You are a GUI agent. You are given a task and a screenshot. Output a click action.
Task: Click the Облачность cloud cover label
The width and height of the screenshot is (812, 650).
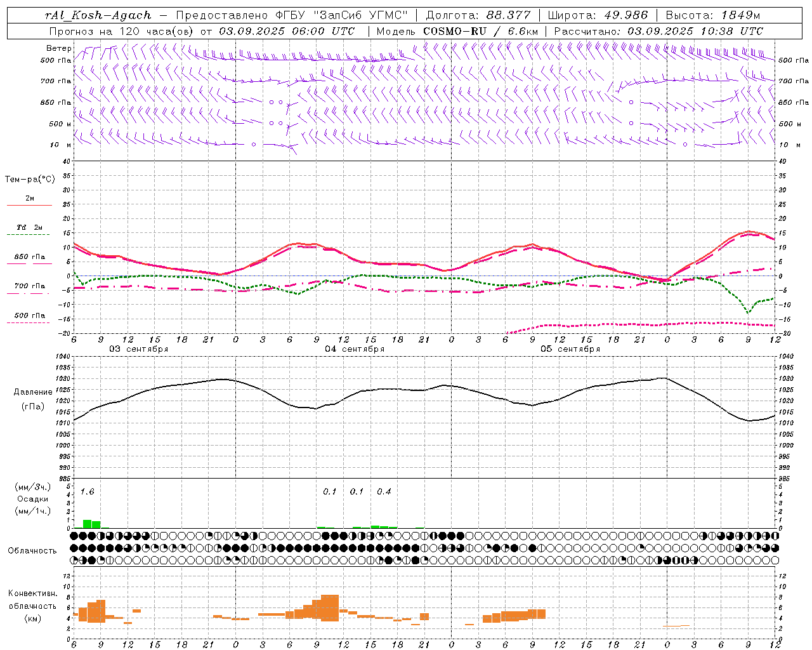pyautogui.click(x=32, y=551)
